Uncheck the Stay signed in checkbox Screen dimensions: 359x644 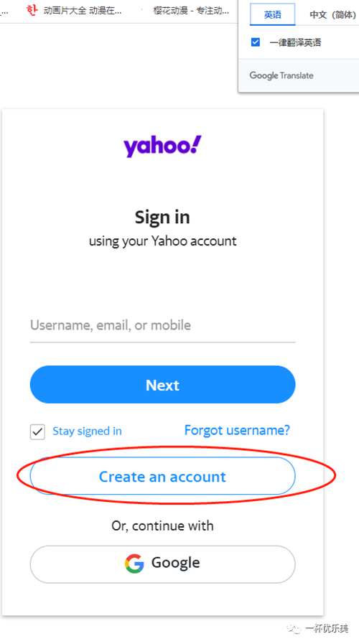pos(37,431)
